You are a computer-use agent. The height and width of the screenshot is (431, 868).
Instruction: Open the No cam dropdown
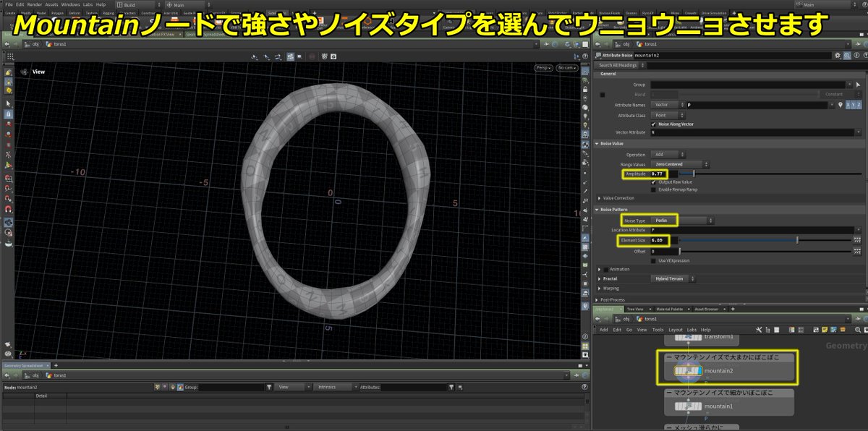(x=566, y=68)
